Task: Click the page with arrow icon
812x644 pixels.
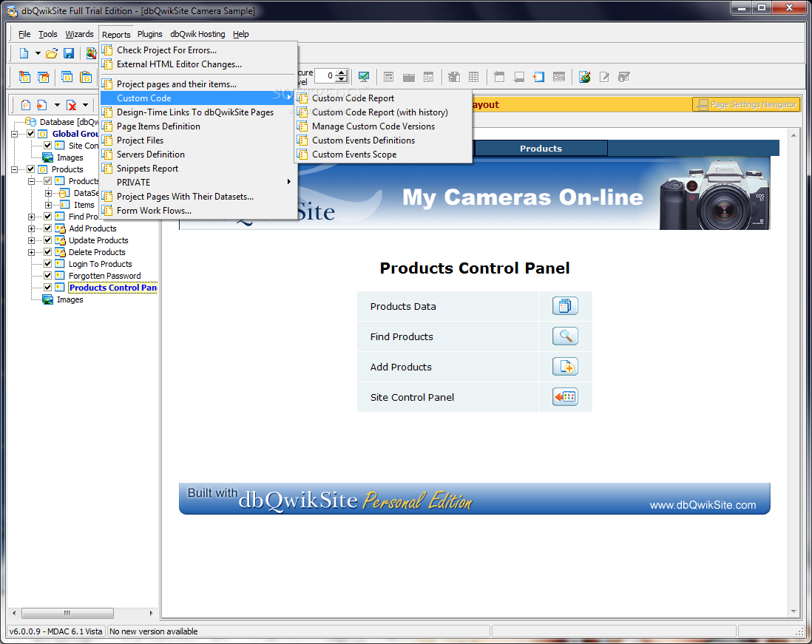Action: 41,105
